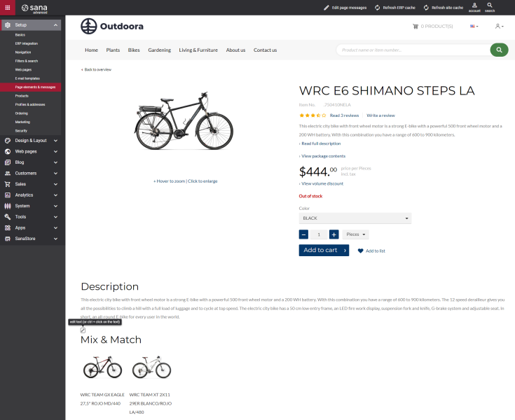
Task: Click the Edit page messages pencil
Action: [x=327, y=7]
